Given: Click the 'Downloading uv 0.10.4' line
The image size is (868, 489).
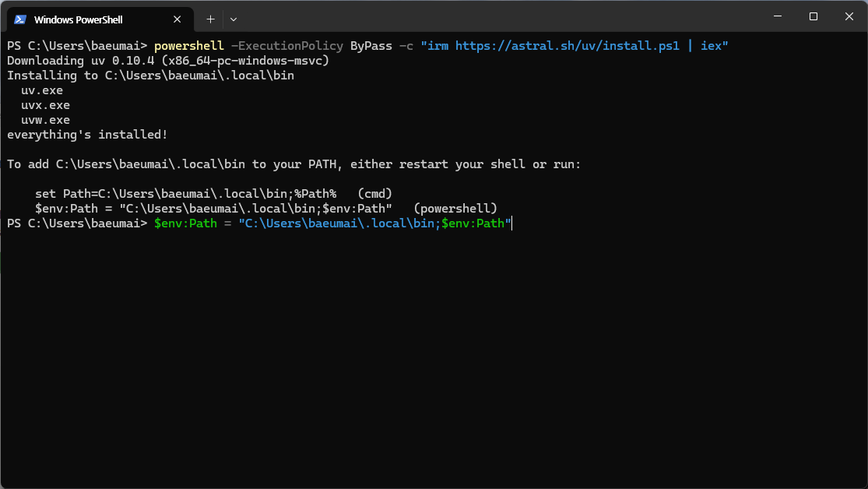Looking at the screenshot, I should tap(167, 61).
